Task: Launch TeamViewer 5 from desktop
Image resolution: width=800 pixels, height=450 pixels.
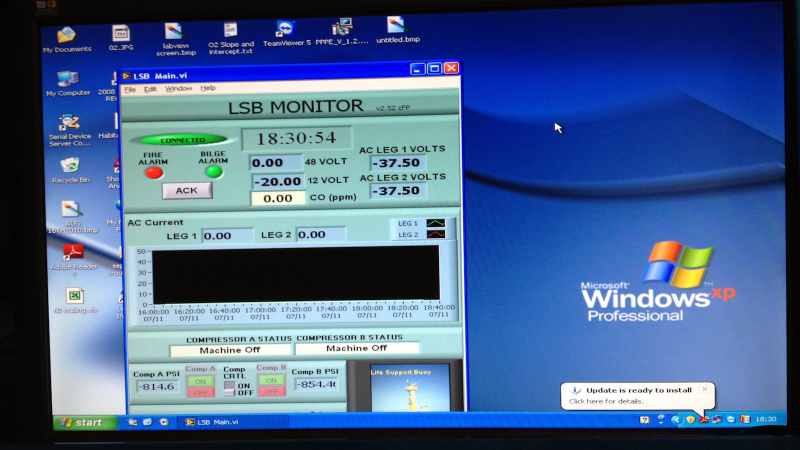Action: pos(286,34)
